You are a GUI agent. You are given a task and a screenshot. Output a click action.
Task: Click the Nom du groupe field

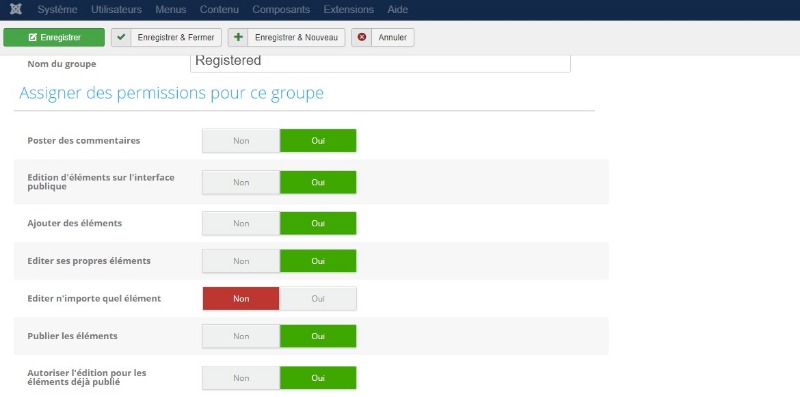pos(380,63)
